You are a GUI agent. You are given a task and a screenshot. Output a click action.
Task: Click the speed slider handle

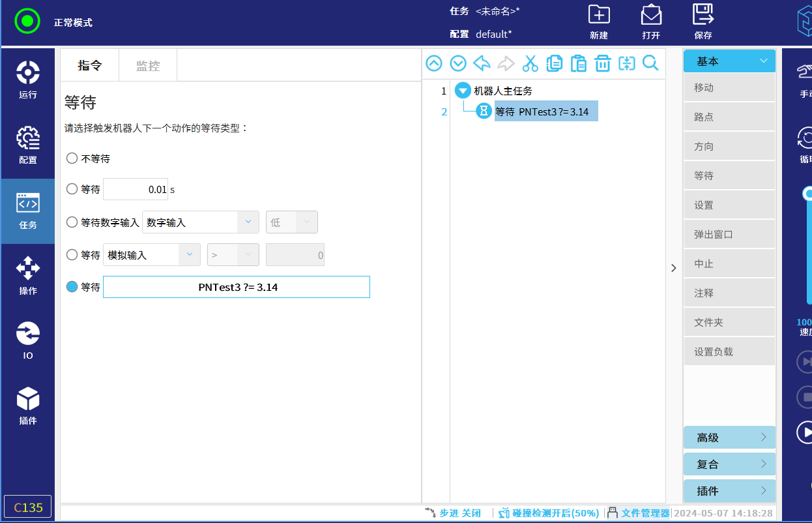(808, 193)
